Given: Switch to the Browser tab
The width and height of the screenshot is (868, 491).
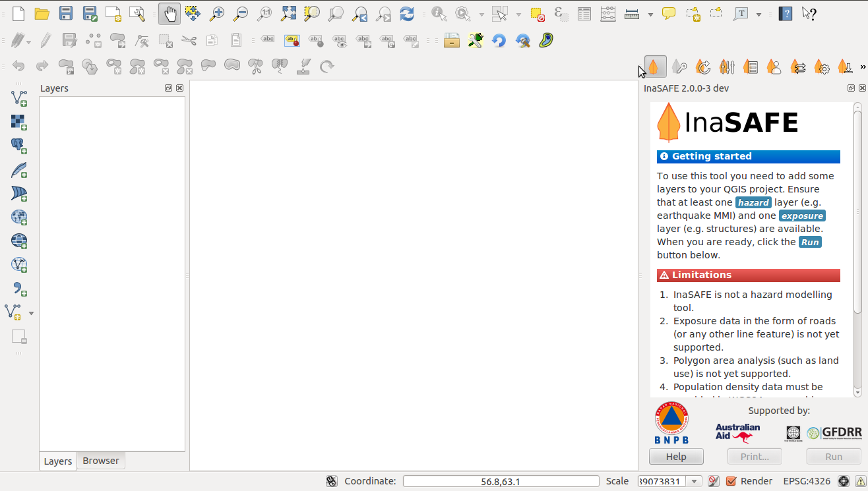Looking at the screenshot, I should (x=101, y=461).
